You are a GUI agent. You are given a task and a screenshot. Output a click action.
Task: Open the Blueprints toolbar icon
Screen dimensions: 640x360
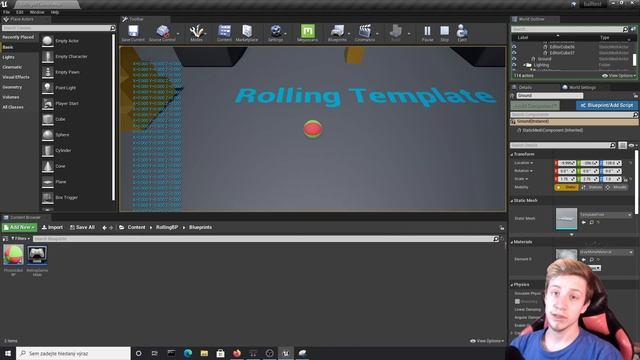[x=337, y=33]
